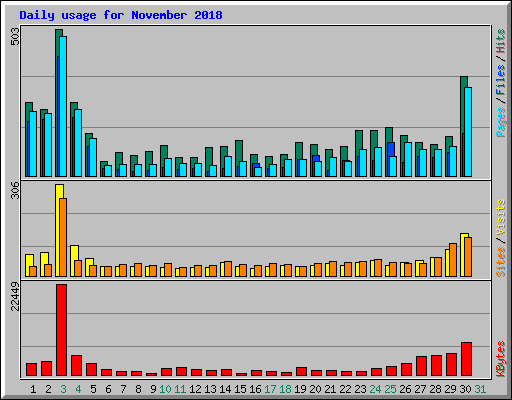This screenshot has height=400, width=512.
Task: Click the green day 31 axis label
Action: (480, 389)
